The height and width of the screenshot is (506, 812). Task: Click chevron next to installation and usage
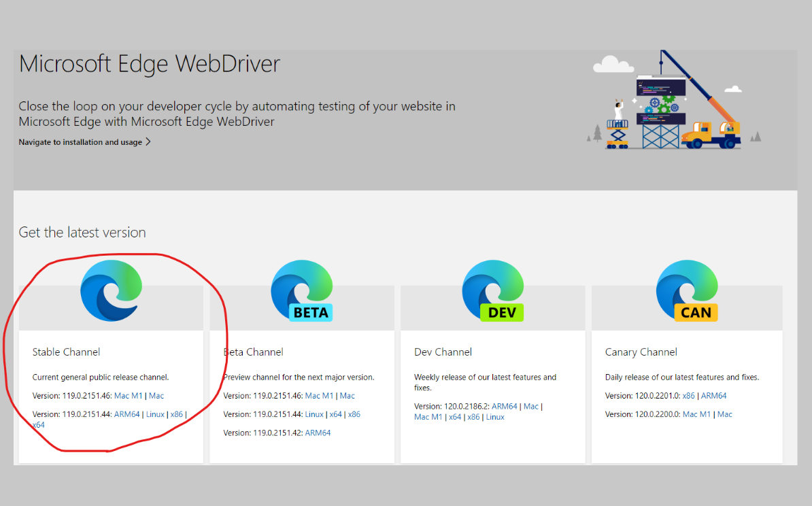coord(148,142)
